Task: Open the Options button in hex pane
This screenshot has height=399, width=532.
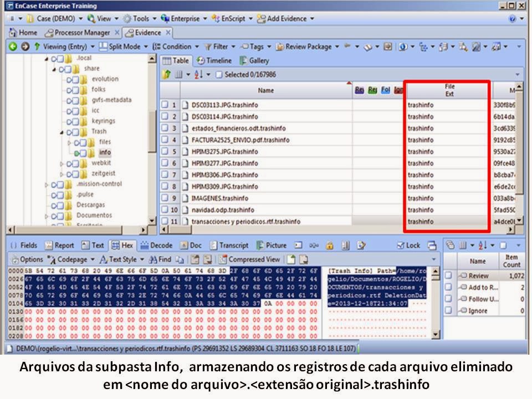Action: pos(28,259)
